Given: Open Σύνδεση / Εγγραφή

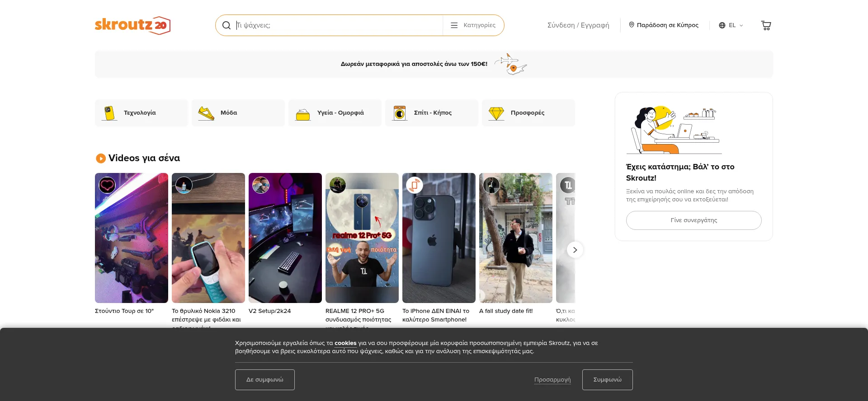Looking at the screenshot, I should 578,25.
